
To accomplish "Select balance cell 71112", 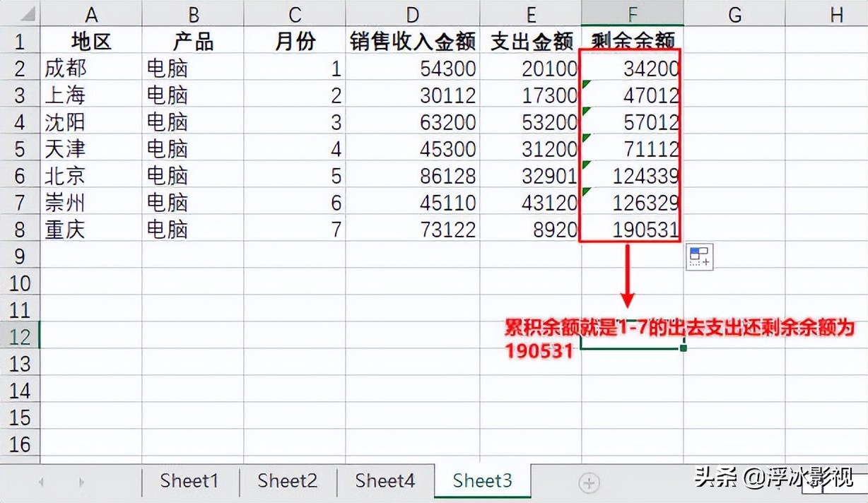I will [633, 149].
